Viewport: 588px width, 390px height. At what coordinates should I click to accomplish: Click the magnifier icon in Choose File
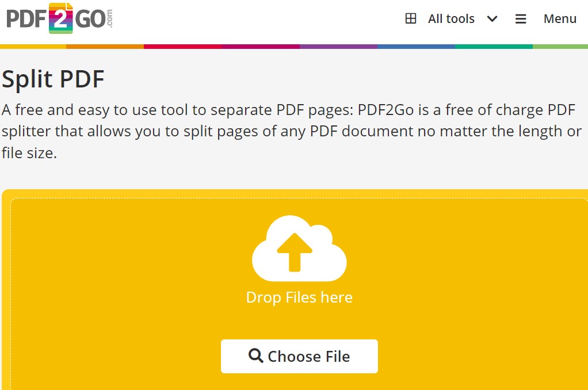click(256, 356)
